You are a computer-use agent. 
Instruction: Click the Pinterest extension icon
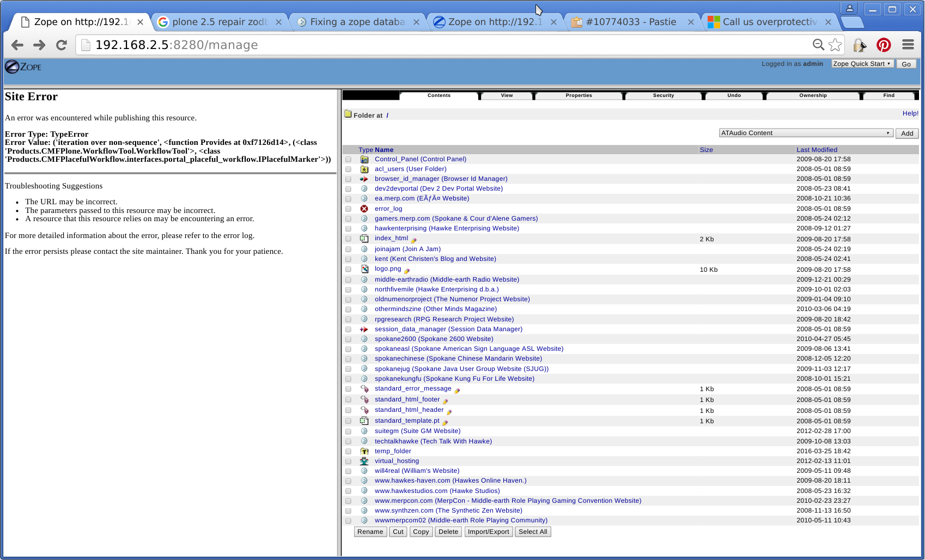click(x=883, y=45)
